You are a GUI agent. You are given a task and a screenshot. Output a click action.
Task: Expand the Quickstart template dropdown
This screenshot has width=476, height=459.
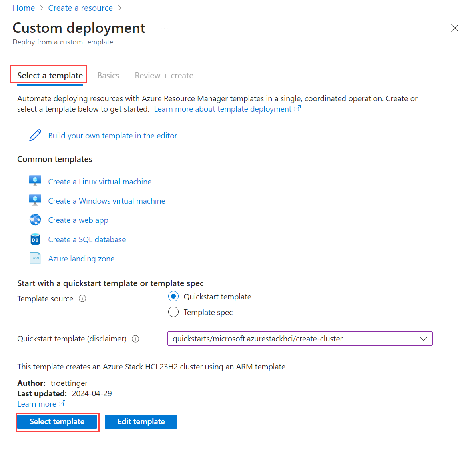(x=300, y=339)
